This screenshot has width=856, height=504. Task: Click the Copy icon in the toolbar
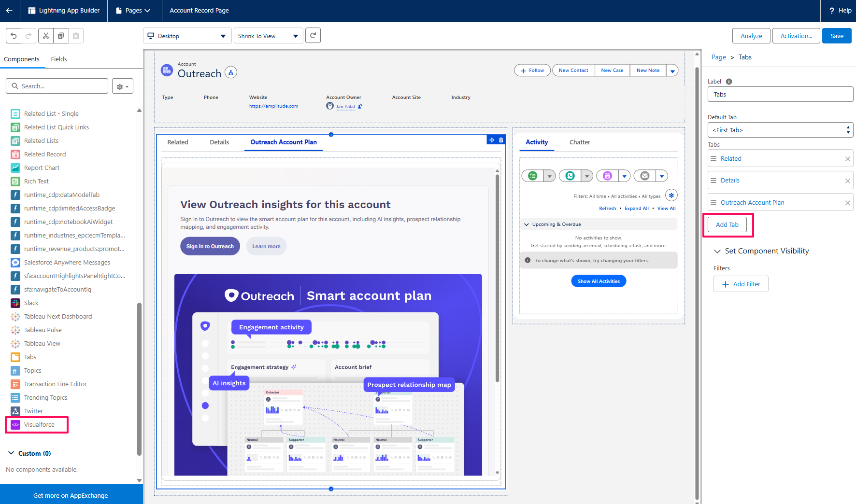point(61,36)
